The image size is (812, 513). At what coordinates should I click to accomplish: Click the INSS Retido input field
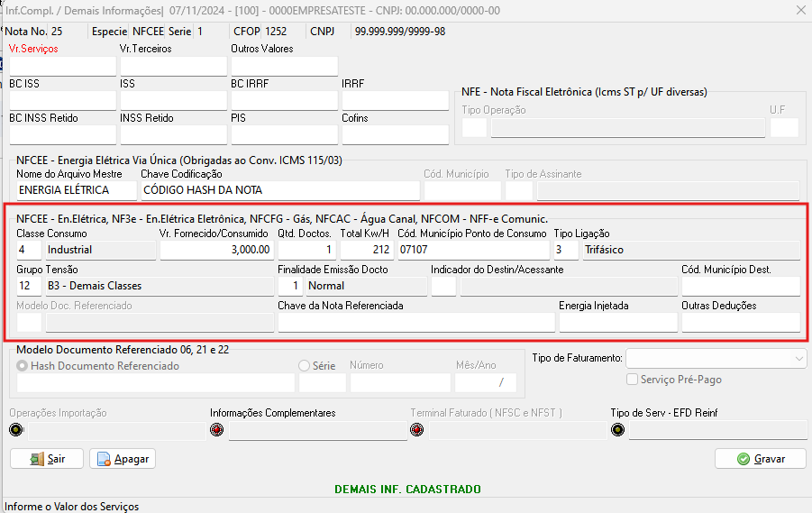(x=173, y=134)
